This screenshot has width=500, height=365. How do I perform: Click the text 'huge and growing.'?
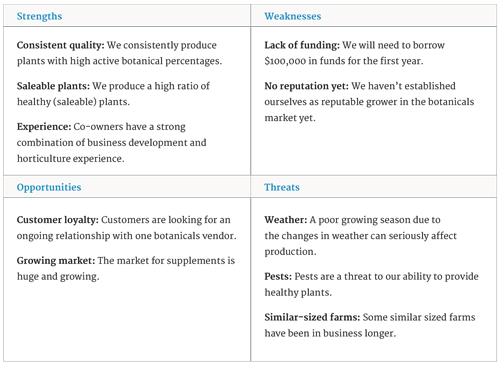(58, 277)
